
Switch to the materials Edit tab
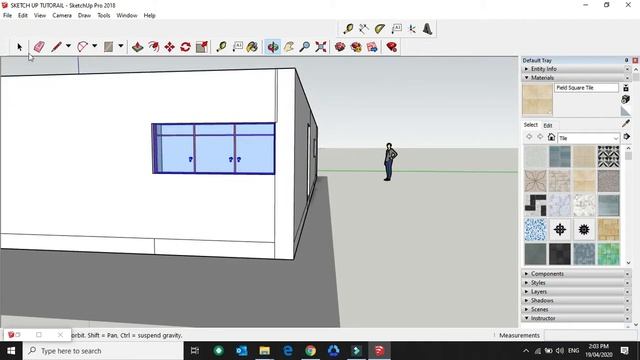tap(548, 125)
